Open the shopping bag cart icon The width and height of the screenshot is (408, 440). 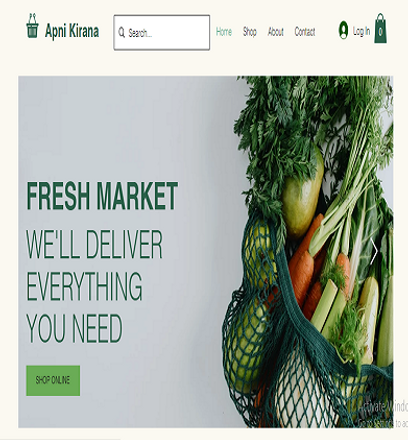point(381,29)
